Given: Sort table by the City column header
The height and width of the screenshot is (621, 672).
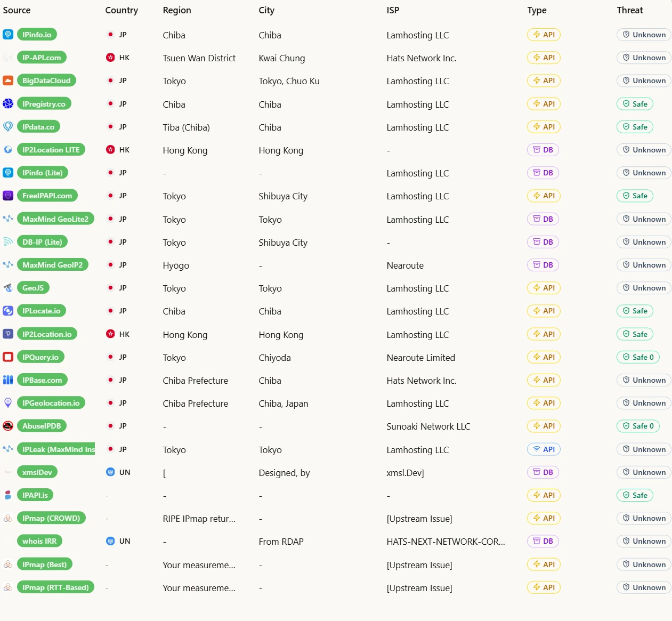Looking at the screenshot, I should click(266, 10).
